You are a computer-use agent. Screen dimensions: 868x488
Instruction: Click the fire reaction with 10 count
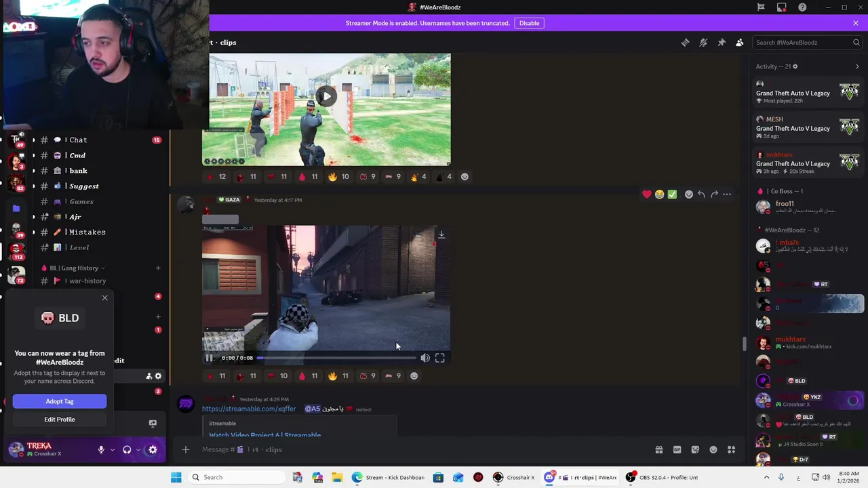338,177
